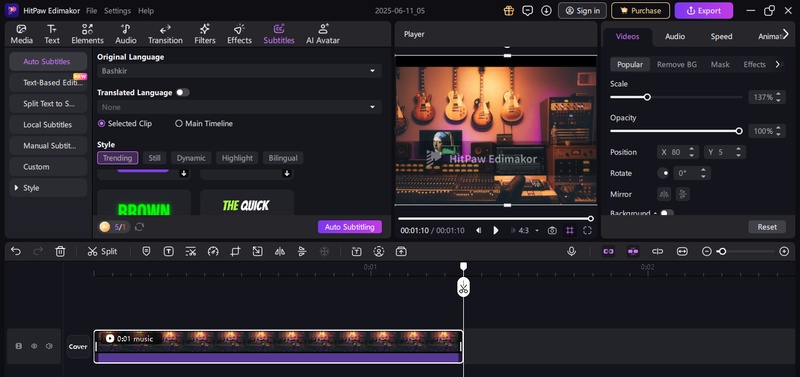Open the Settings menu
800x377 pixels.
[x=117, y=10]
